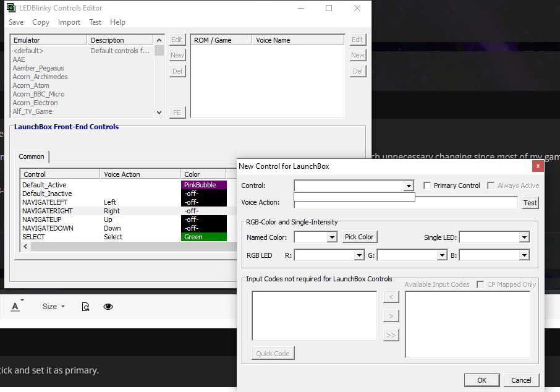Select the Acorn_Electron emulator row
Image resolution: width=560 pixels, height=392 pixels.
(83, 103)
